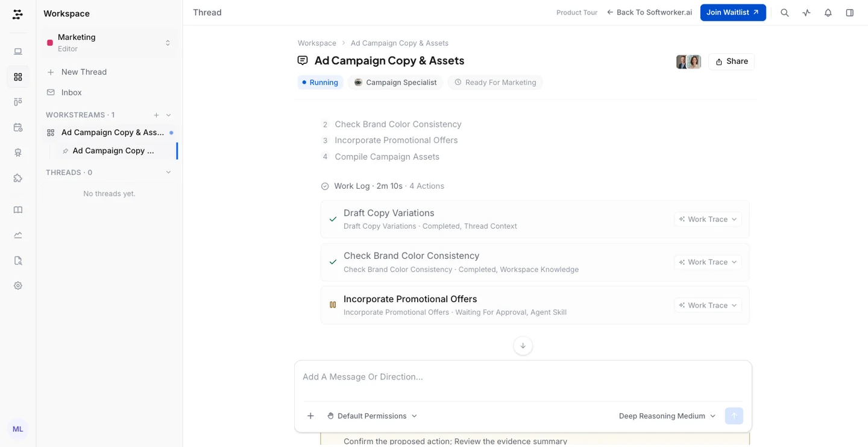Click the add workstream plus icon
Image resolution: width=868 pixels, height=447 pixels.
coord(156,115)
